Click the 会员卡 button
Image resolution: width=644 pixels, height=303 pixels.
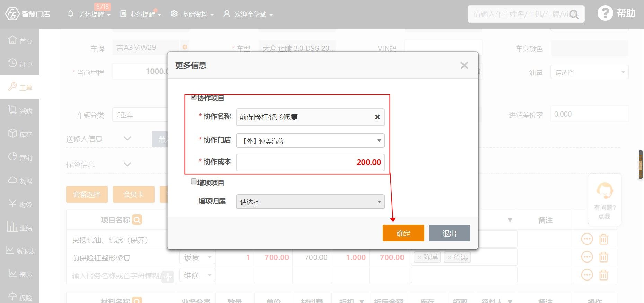pyautogui.click(x=134, y=194)
